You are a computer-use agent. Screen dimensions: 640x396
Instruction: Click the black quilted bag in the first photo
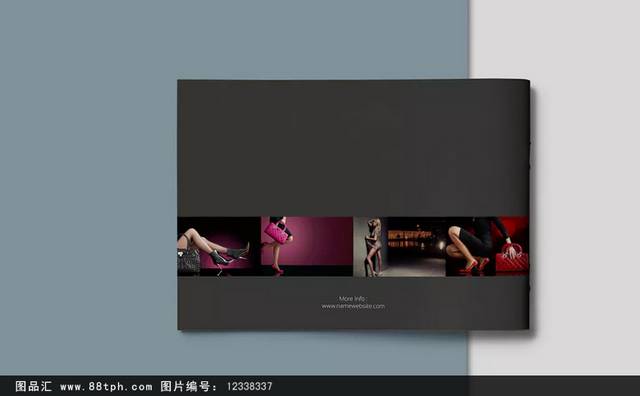(x=189, y=260)
